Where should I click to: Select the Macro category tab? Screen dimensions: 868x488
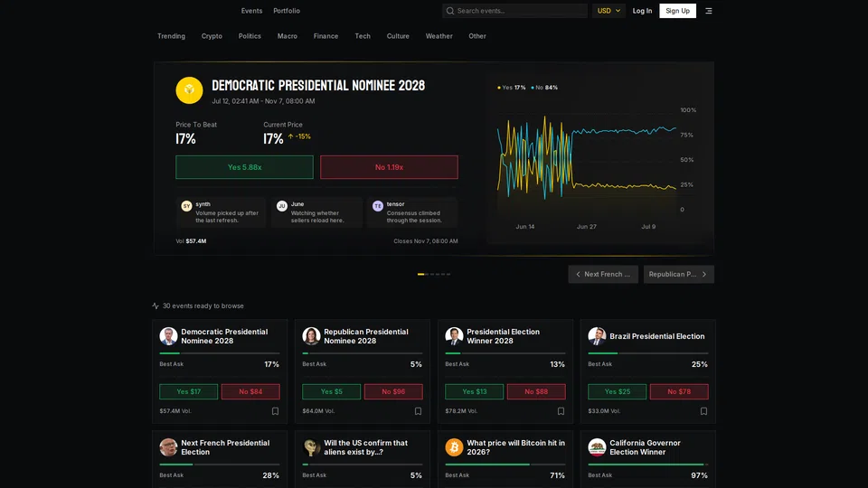288,36
